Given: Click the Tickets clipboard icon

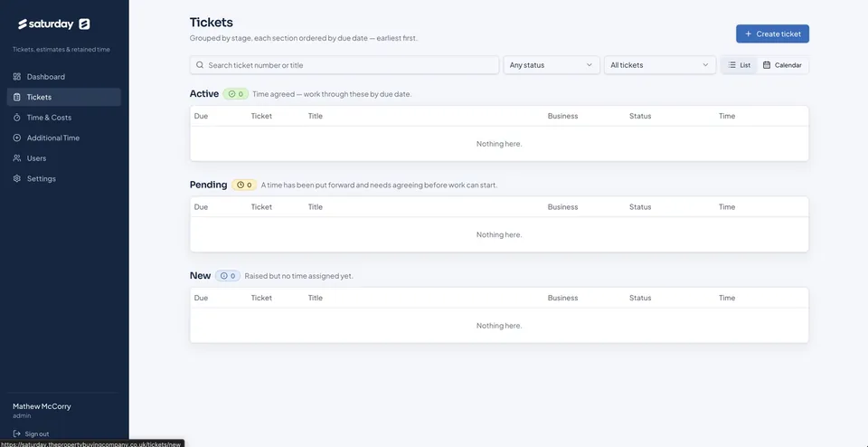Looking at the screenshot, I should click(x=16, y=97).
